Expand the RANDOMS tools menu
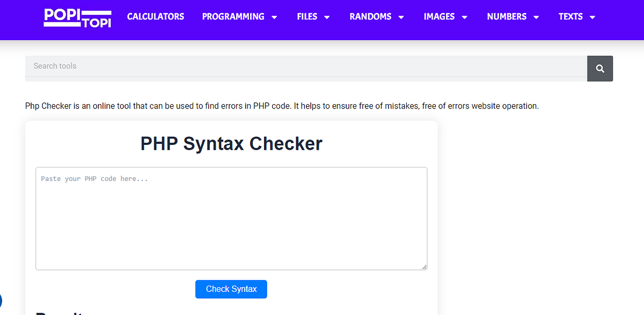 pos(371,17)
